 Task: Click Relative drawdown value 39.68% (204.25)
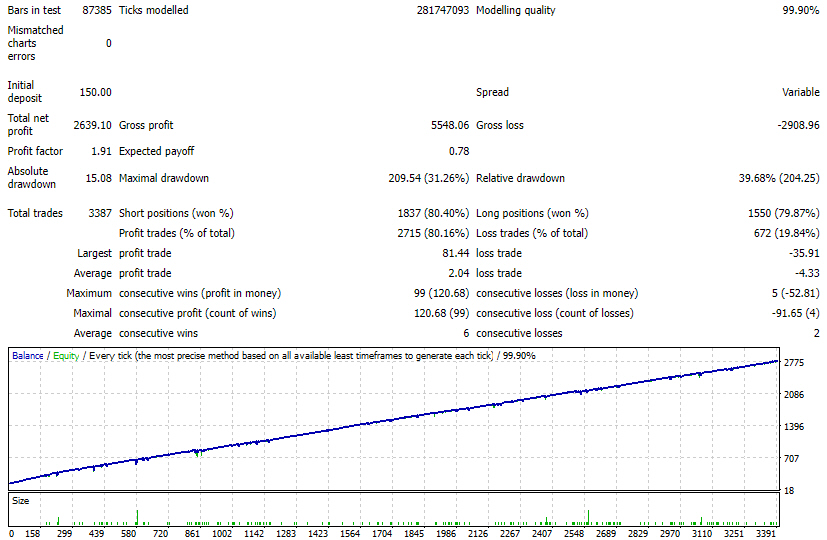779,178
